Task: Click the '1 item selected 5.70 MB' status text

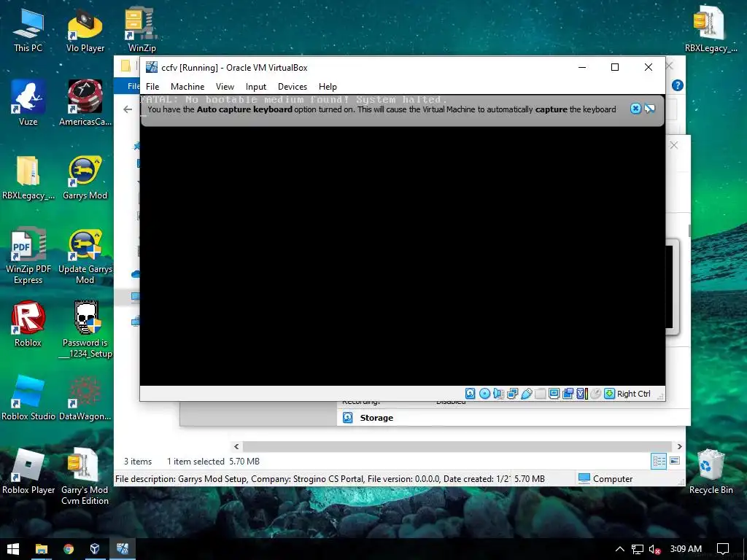Action: pos(213,461)
